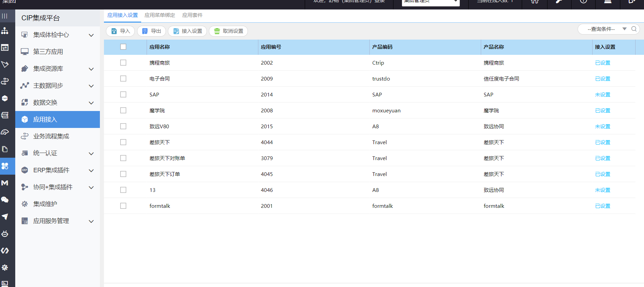Switch to the 应用套件 tab

pos(192,15)
